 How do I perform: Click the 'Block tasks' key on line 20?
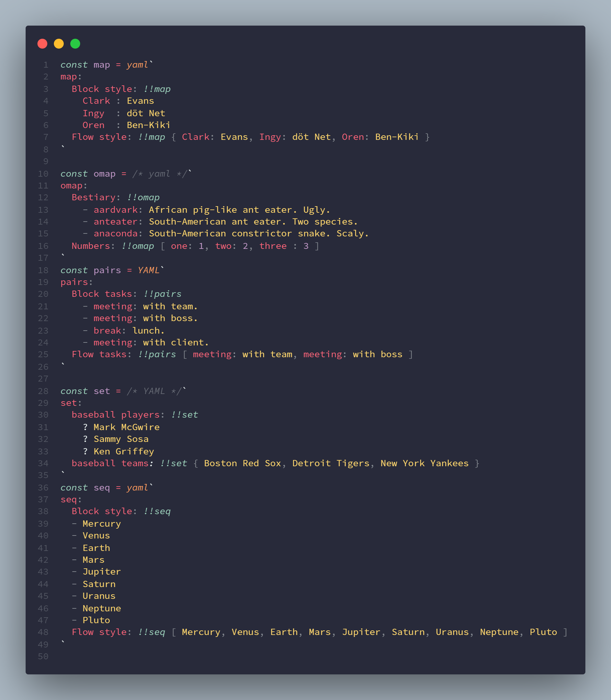coord(102,294)
